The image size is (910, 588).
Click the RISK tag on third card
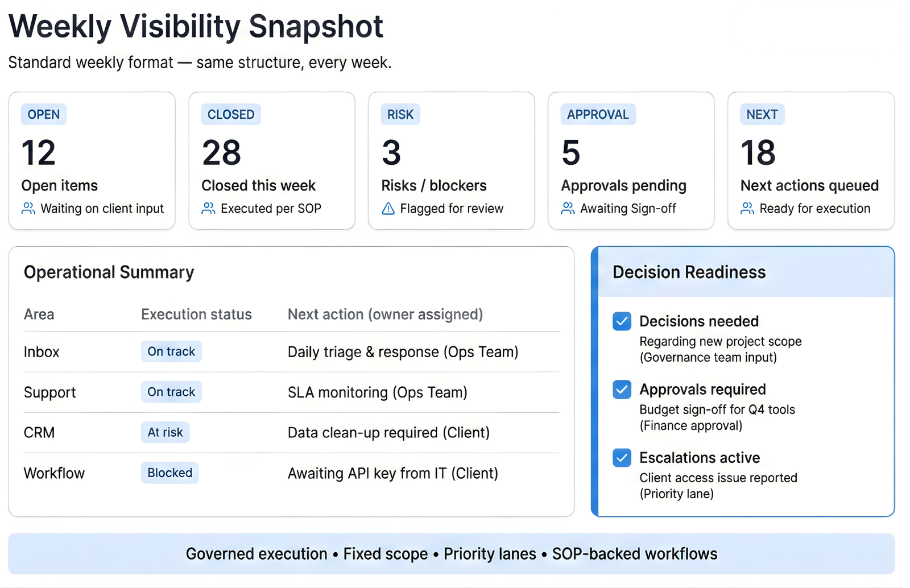[x=400, y=114]
